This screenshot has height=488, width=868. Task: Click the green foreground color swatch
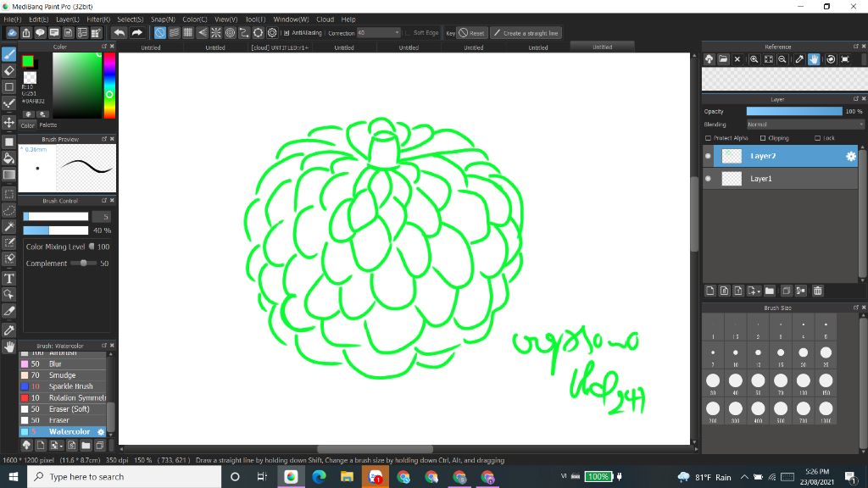(x=28, y=61)
